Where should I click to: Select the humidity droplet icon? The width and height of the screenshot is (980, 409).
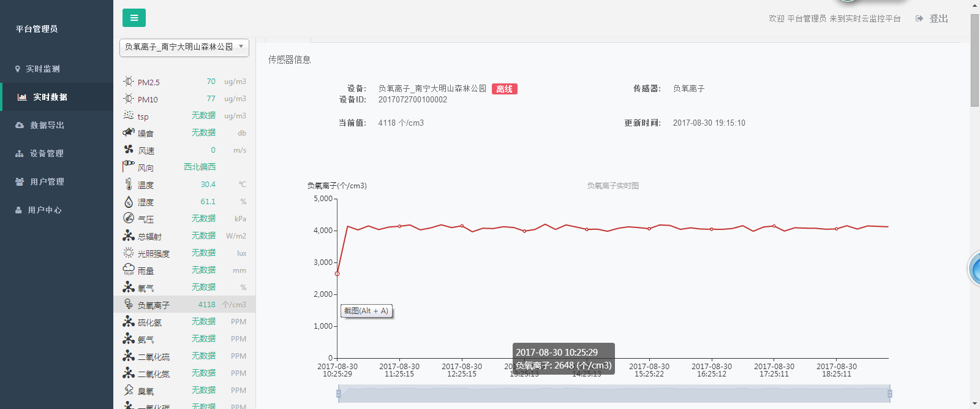[x=128, y=202]
